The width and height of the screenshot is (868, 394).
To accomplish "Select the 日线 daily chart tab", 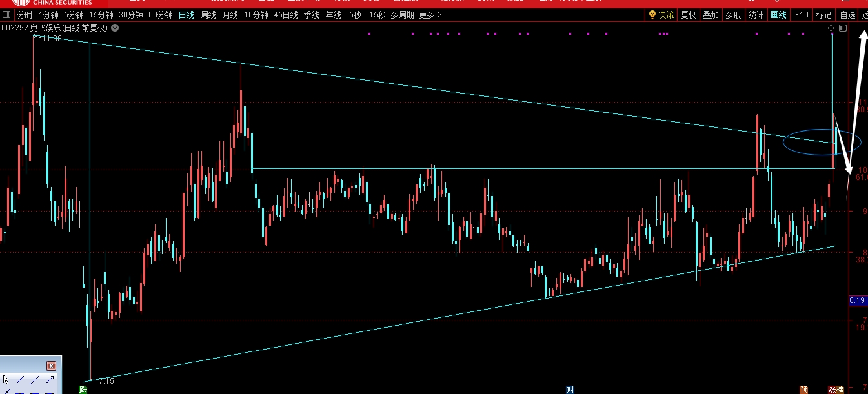I will pyautogui.click(x=186, y=15).
